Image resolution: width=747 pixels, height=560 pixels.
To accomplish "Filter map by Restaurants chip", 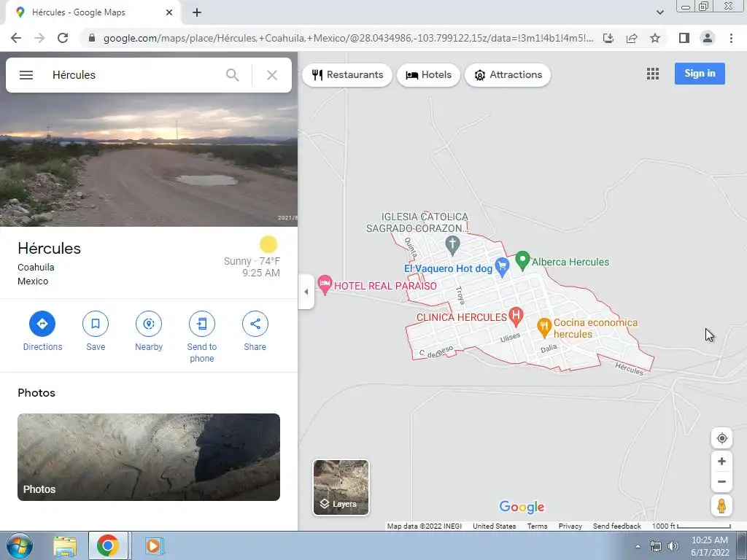I will click(x=347, y=75).
